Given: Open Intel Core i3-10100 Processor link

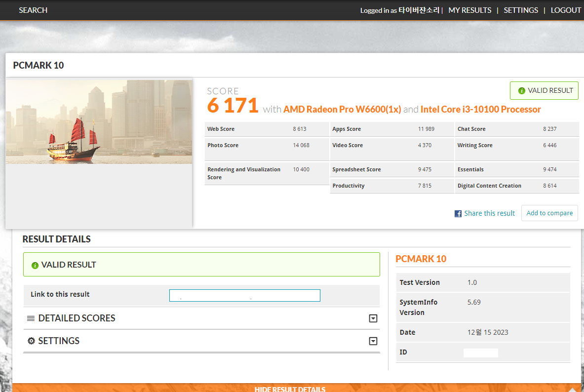Looking at the screenshot, I should pos(480,109).
